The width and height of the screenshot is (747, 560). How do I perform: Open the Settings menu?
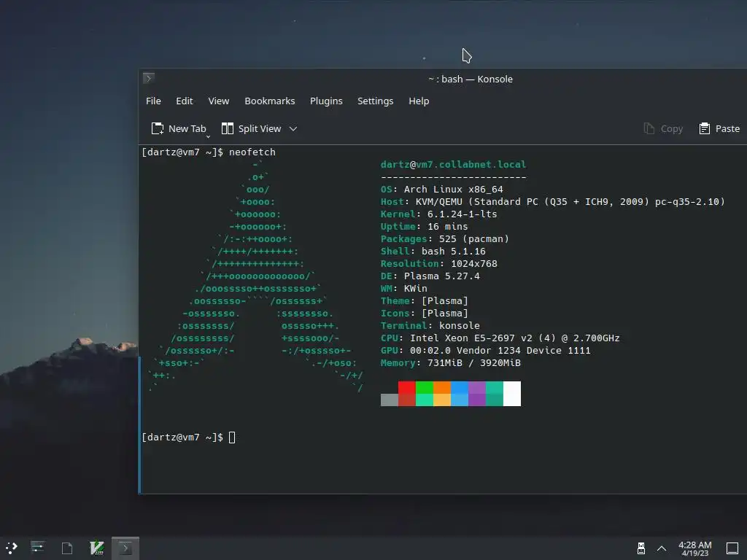pyautogui.click(x=376, y=101)
